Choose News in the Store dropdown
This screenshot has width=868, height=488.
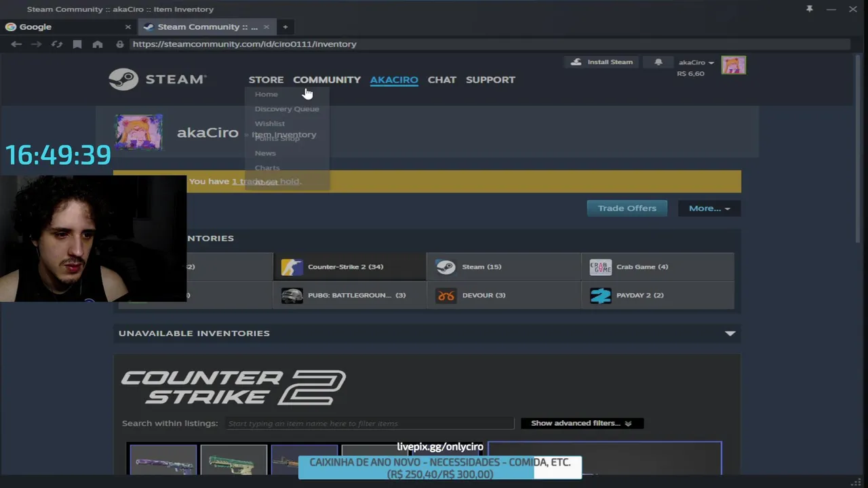click(265, 153)
